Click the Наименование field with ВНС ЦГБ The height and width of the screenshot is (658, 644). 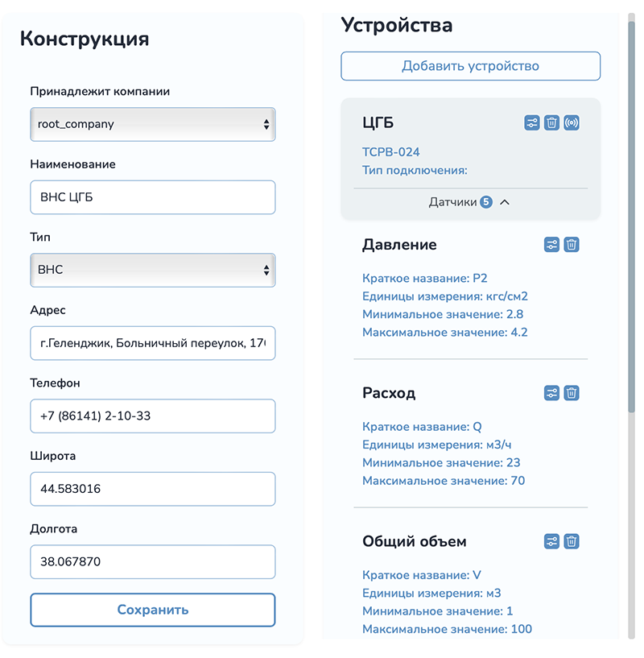(x=152, y=197)
